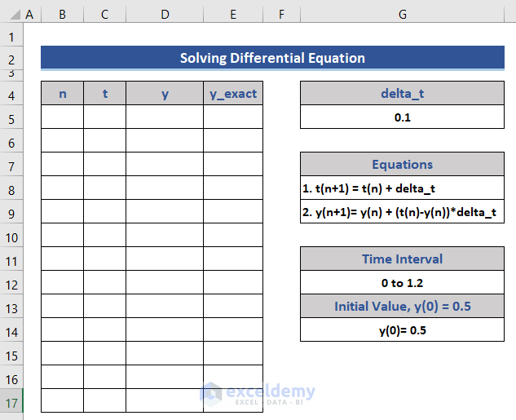The image size is (516, 420).
Task: Select column F header
Action: (281, 15)
